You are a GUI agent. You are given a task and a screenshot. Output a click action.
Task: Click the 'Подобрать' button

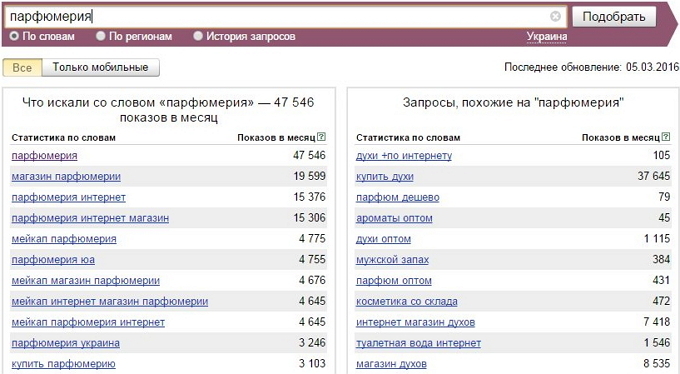pos(614,16)
